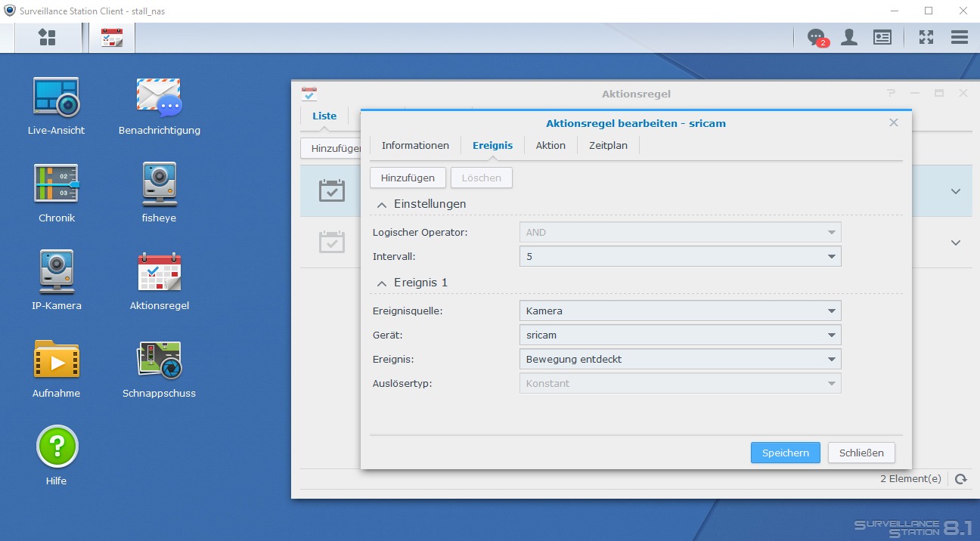Open fisheye camera desktop icon
This screenshot has height=541, width=980.
pyautogui.click(x=159, y=193)
